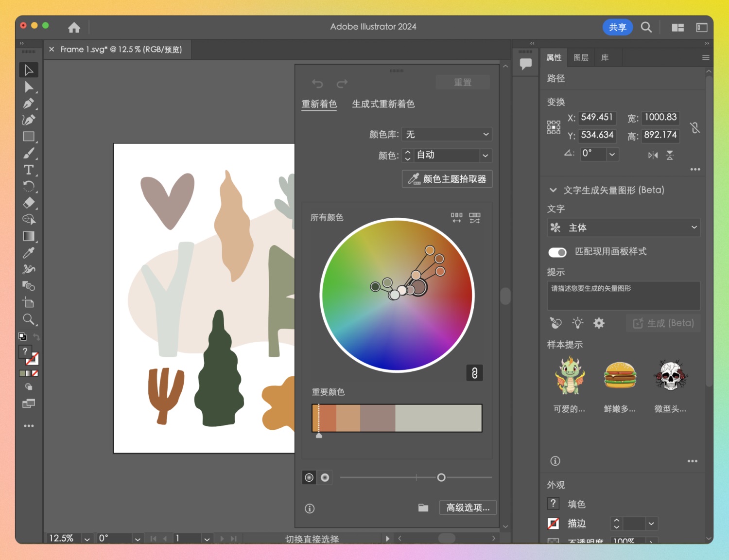Toggle link unlink harmony colors button
Image resolution: width=729 pixels, height=560 pixels.
click(x=475, y=373)
